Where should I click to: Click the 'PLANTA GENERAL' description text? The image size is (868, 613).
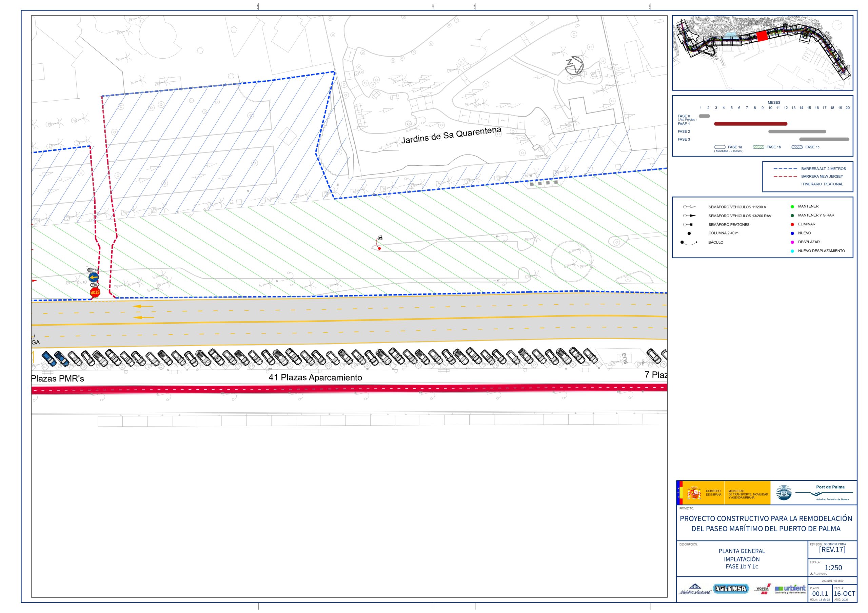click(x=742, y=551)
